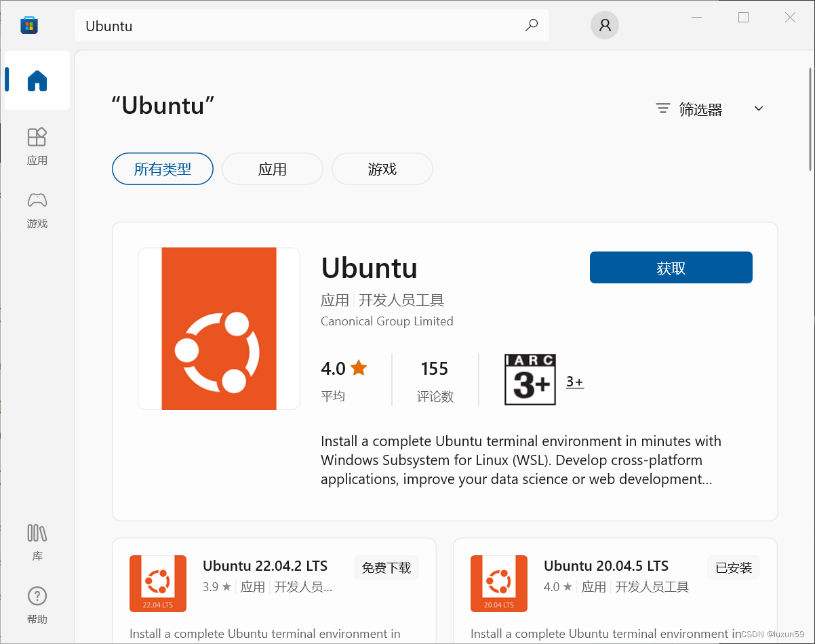
Task: Go to the Home page icon
Action: (37, 81)
